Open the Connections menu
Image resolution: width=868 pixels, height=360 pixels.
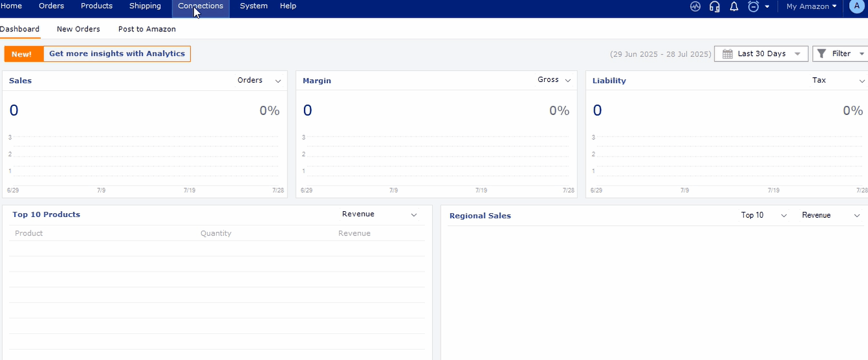[x=200, y=6]
